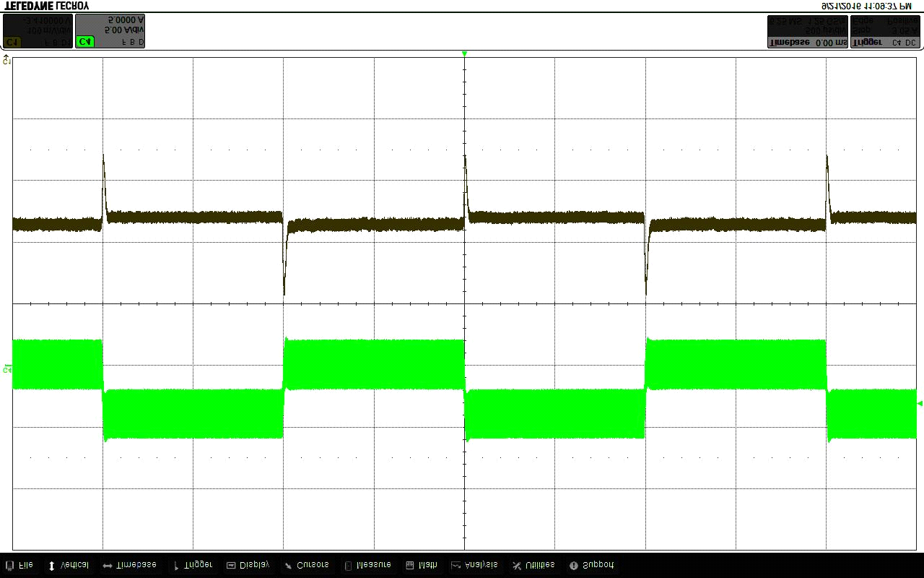Click the green trigger delay marker above grid
Viewport: 924px width, 578px height.
pyautogui.click(x=464, y=54)
